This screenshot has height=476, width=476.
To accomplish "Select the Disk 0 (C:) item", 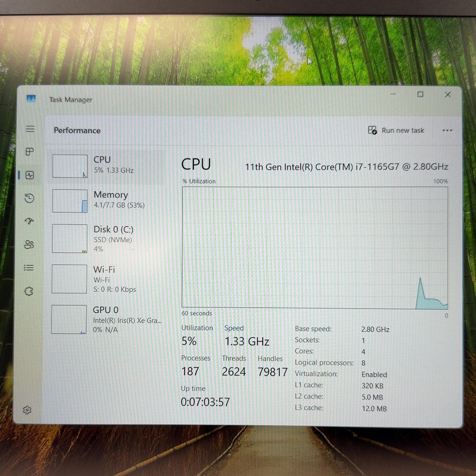I will [x=107, y=238].
